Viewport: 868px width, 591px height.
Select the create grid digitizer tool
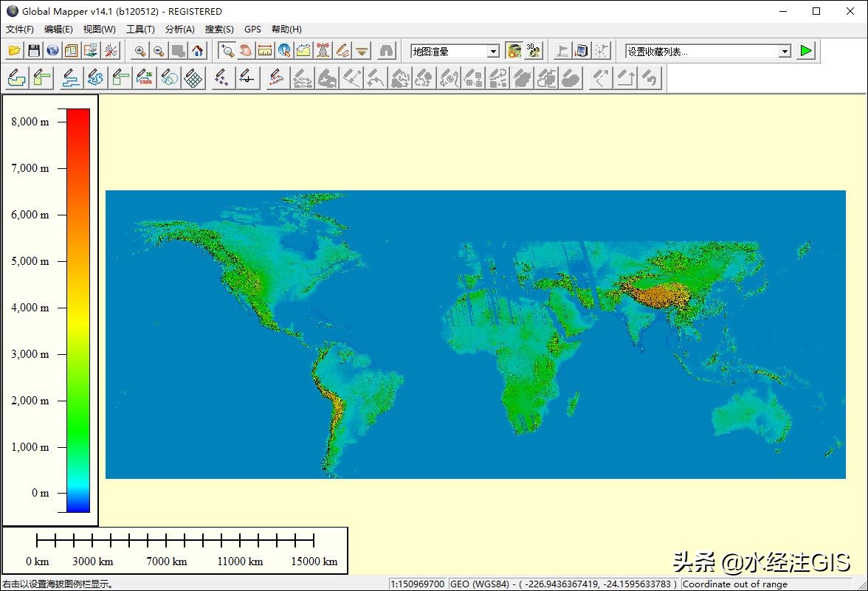(193, 78)
